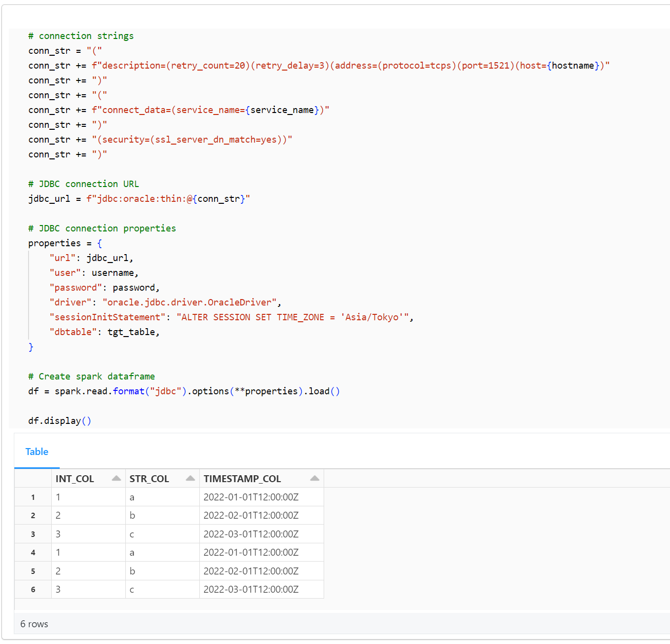
Task: Click INT_COL cell in row 2
Action: tap(88, 515)
